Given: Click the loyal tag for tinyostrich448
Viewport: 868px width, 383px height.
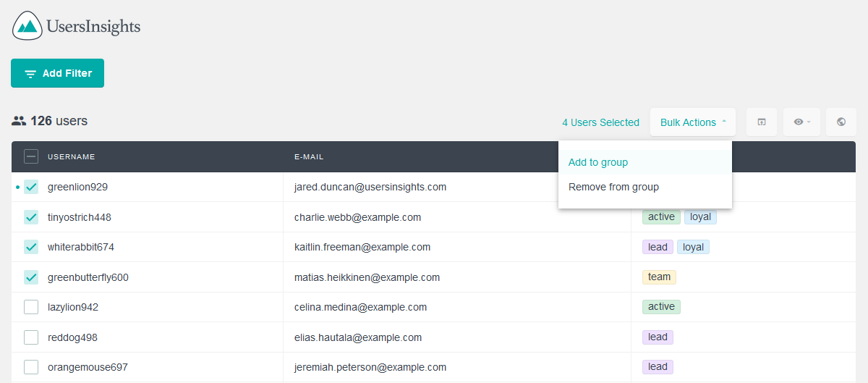Looking at the screenshot, I should tap(700, 216).
